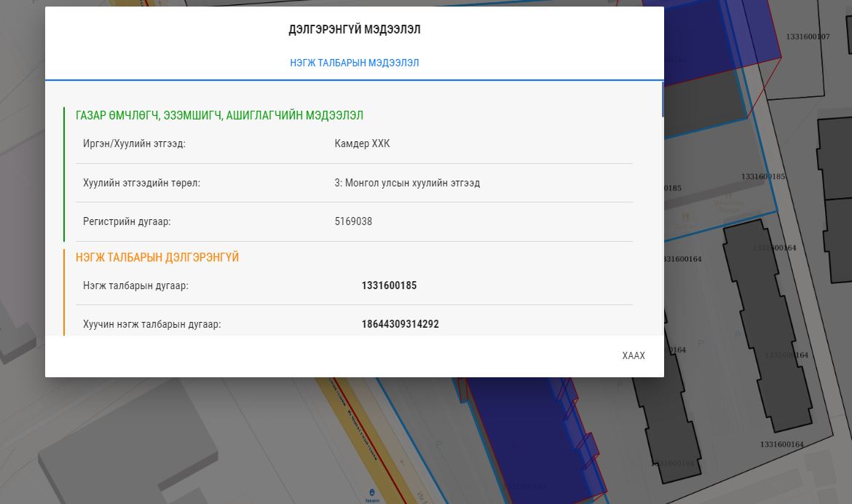Click the 'Регистрийн дугаар:' field label
This screenshot has height=504, width=852.
(127, 221)
